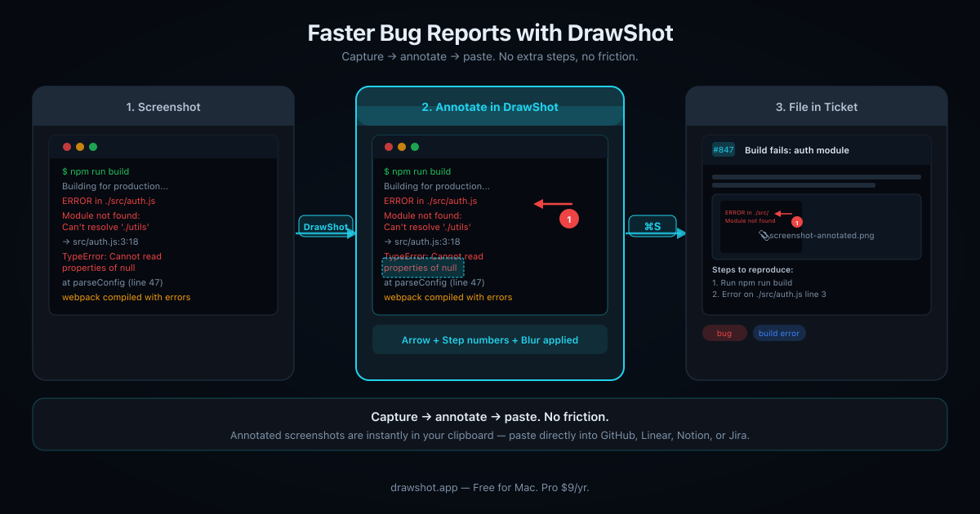The image size is (980, 514).
Task: Click "Can't resolve './utils'" in the Annotate panel
Action: click(427, 227)
